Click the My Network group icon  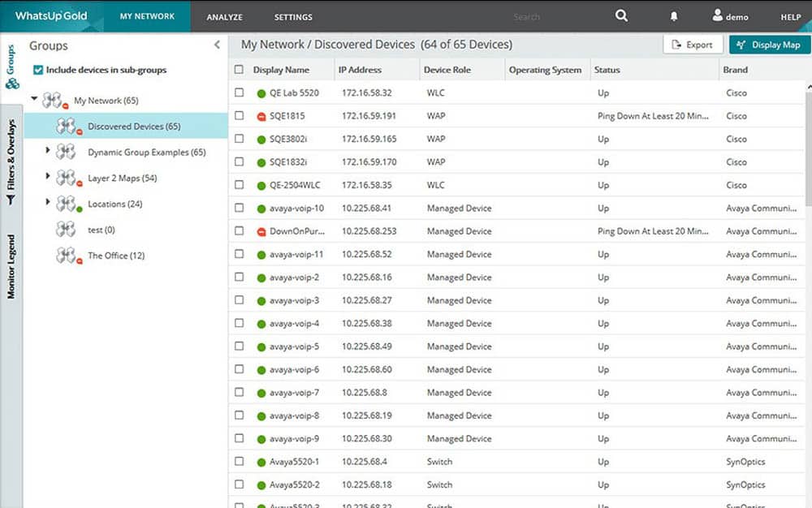pos(54,101)
